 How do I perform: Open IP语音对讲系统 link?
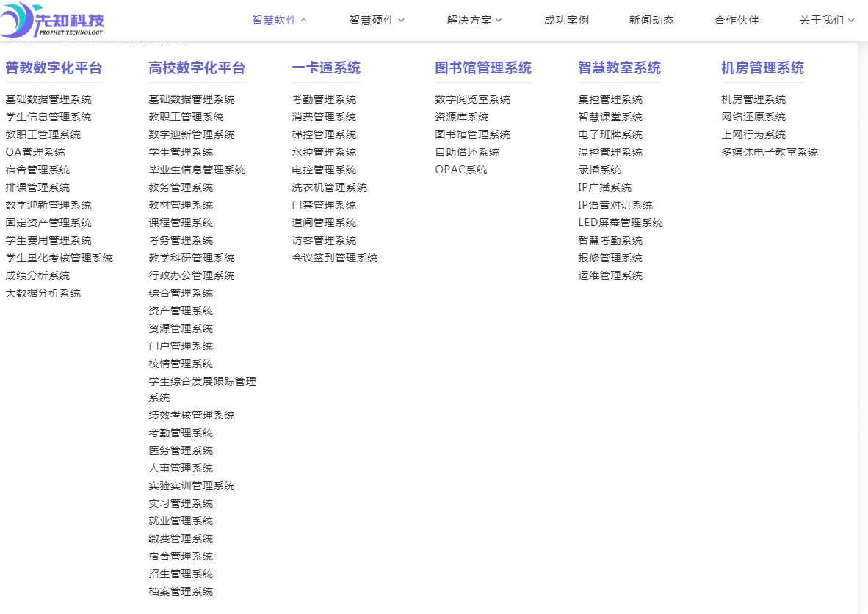click(615, 206)
